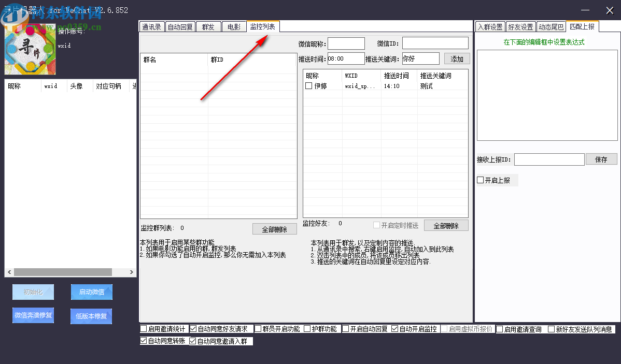Click the 推送时间 column header

click(x=399, y=76)
